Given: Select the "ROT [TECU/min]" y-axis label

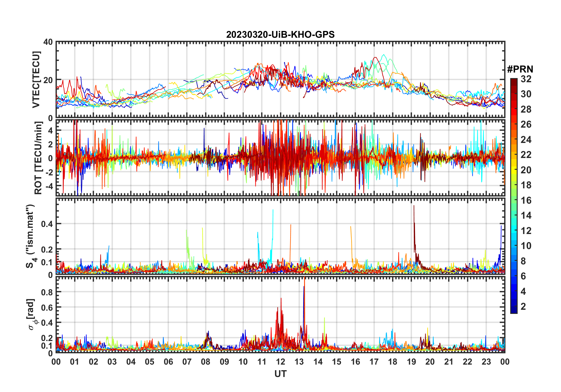Looking at the screenshot, I should click(x=38, y=158).
